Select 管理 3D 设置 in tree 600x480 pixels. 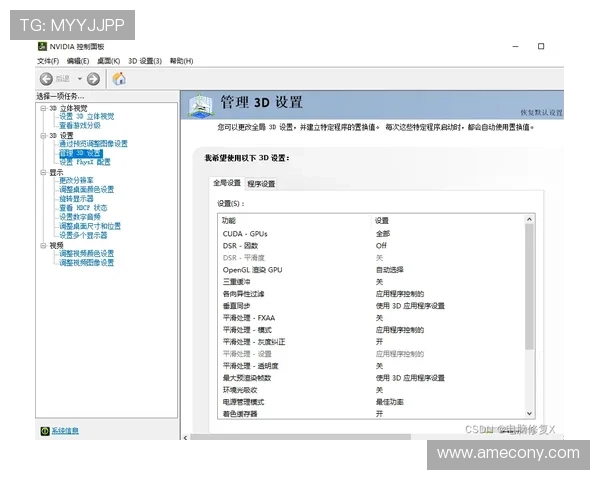[81, 153]
